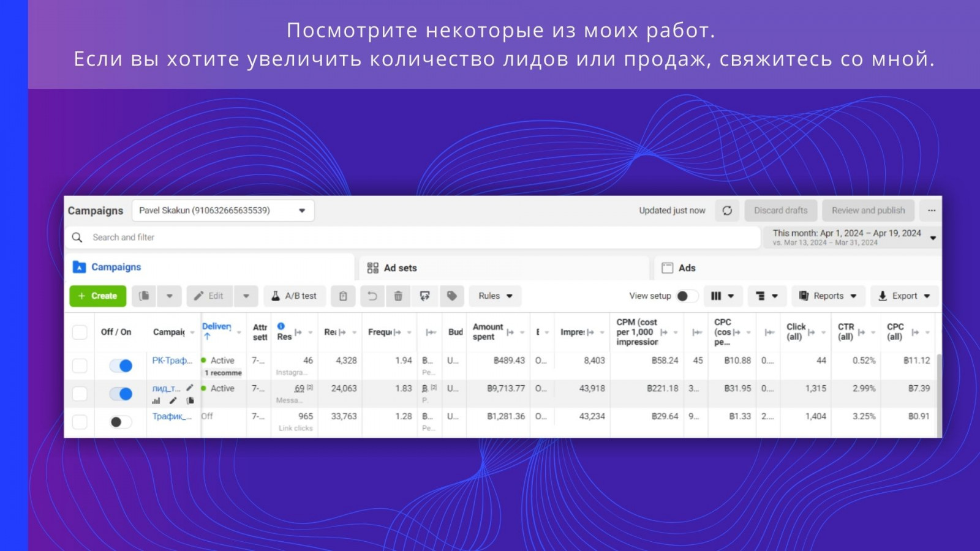Click the duplicate campaigns icon button
The height and width of the screenshot is (551, 980).
click(x=144, y=296)
